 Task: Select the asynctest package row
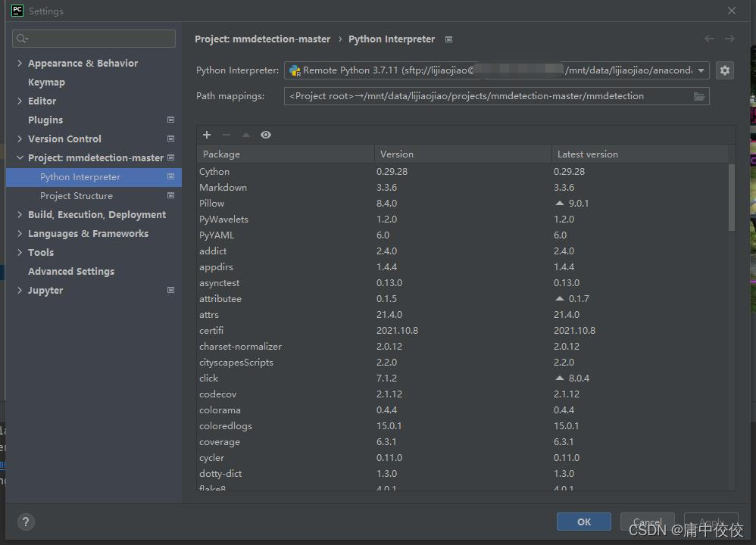tap(463, 283)
